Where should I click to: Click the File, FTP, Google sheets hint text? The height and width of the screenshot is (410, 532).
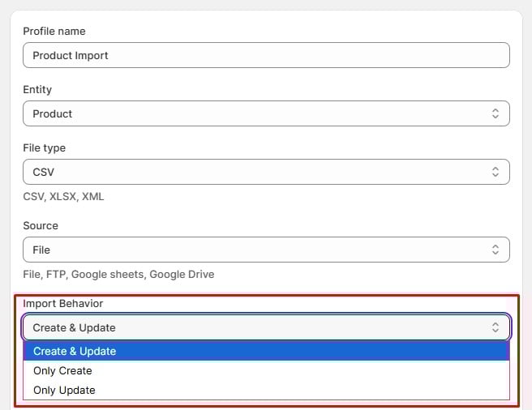coord(118,274)
